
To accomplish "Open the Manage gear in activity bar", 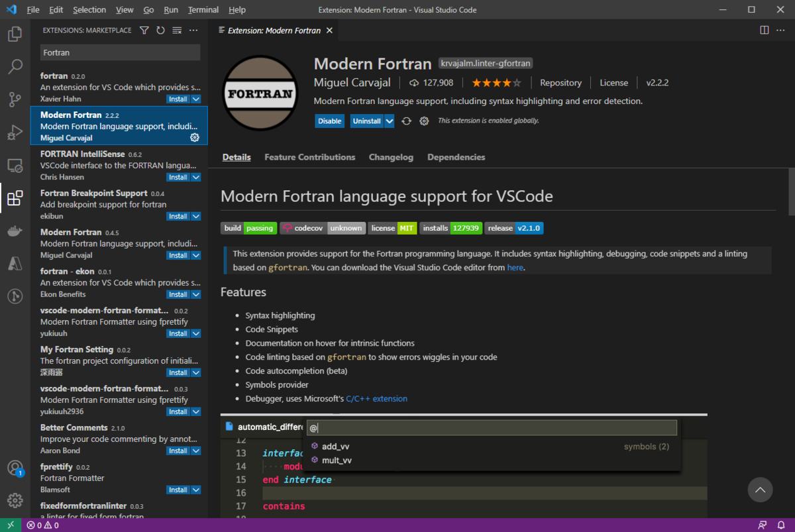I will 15,501.
